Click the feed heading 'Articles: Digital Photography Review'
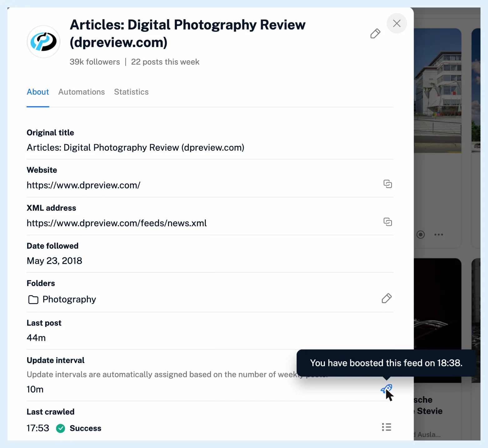Screen dimensions: 488x448 (x=187, y=33)
